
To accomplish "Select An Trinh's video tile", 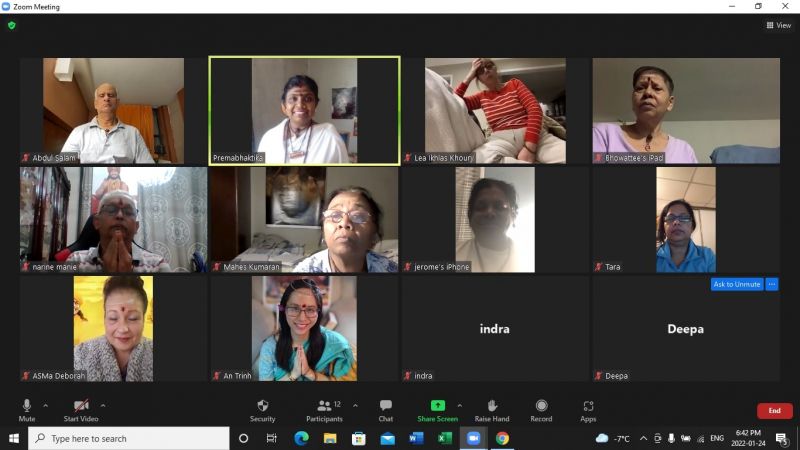I will pyautogui.click(x=304, y=329).
